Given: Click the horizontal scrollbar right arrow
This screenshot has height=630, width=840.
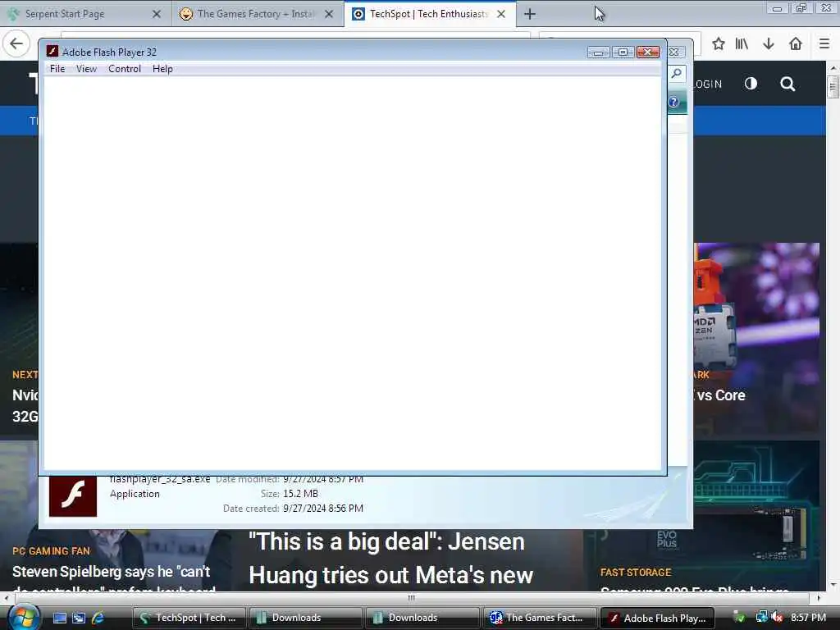Looking at the screenshot, I should 819,597.
